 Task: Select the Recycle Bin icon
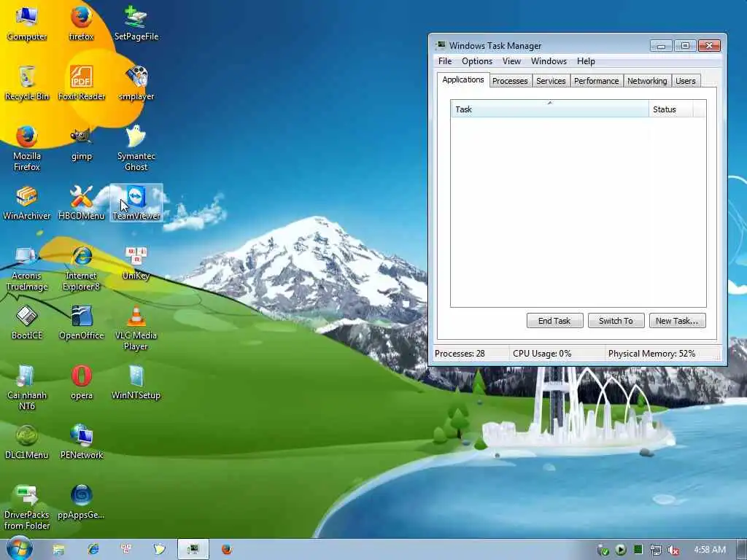[x=27, y=83]
